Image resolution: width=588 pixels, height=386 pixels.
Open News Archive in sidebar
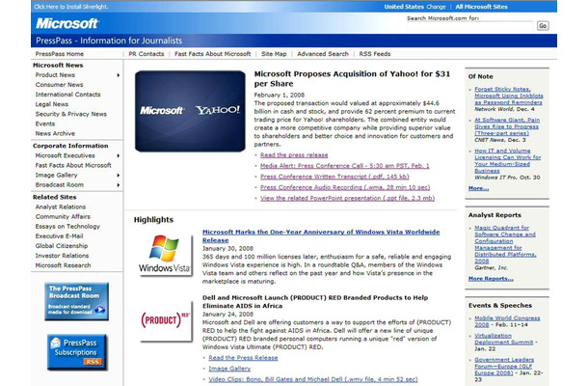[55, 133]
